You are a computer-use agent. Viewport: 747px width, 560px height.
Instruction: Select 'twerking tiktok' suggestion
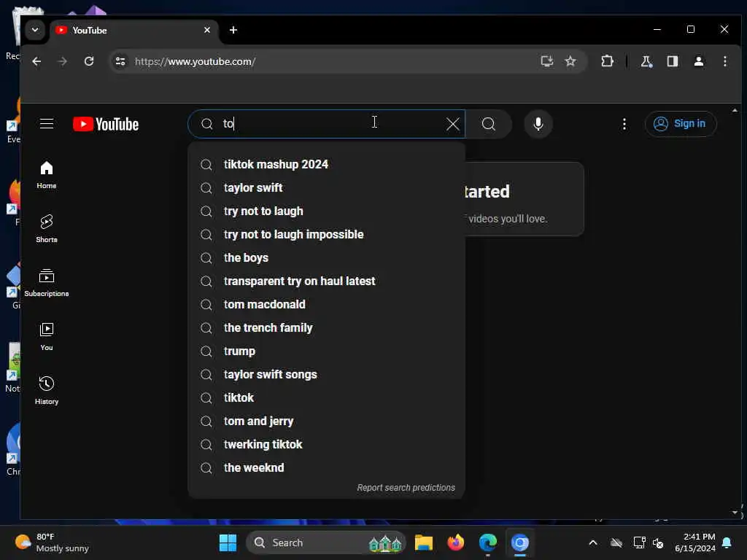326,444
